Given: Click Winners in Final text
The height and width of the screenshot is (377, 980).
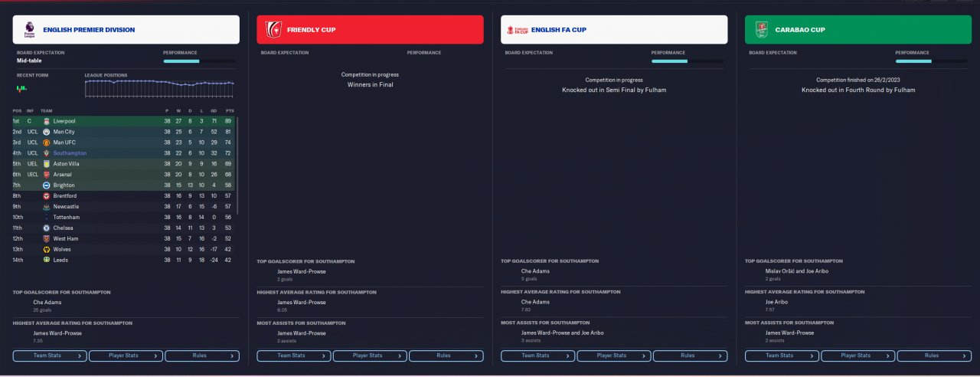Looking at the screenshot, I should tap(370, 84).
